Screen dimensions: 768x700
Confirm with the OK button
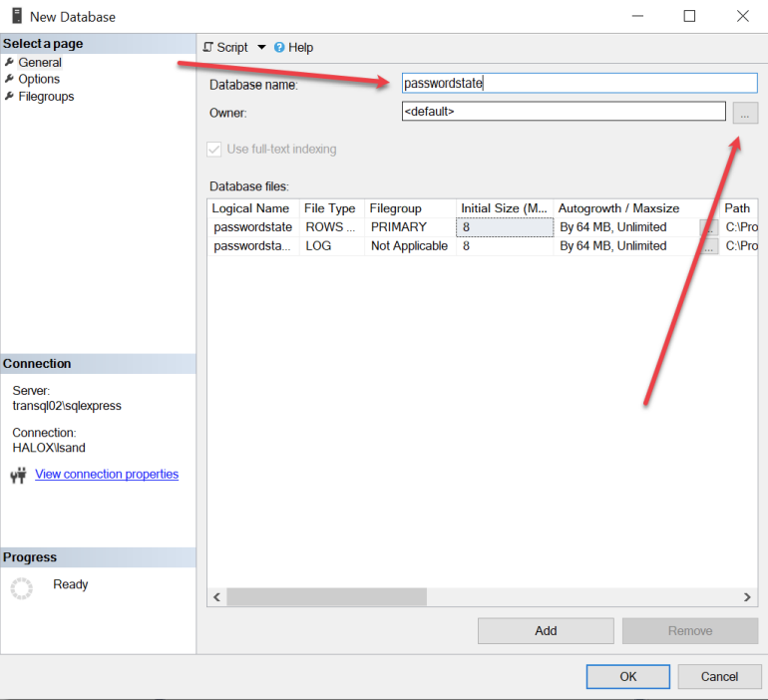[628, 676]
